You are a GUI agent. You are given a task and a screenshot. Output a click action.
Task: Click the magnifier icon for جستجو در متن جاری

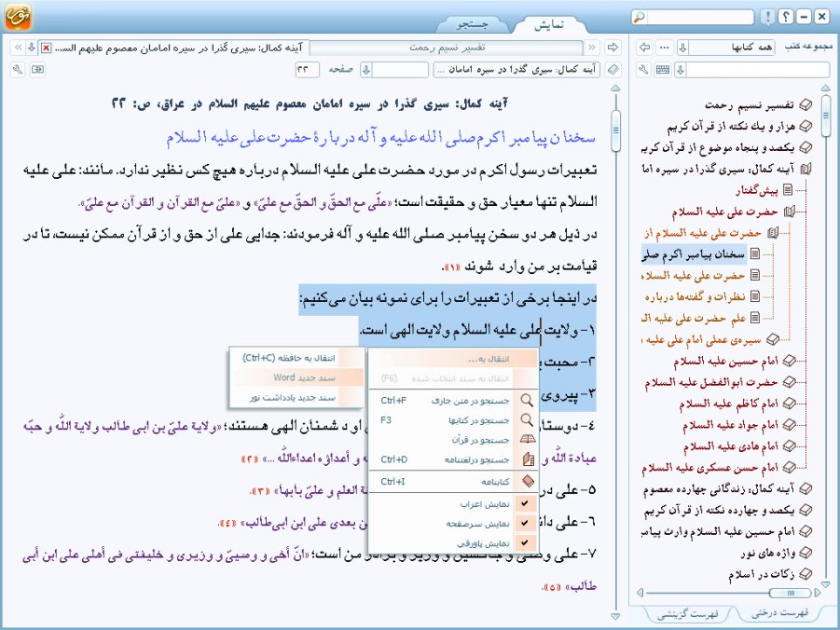(x=527, y=400)
